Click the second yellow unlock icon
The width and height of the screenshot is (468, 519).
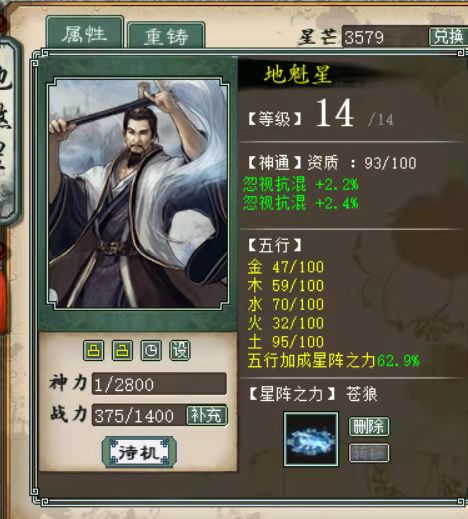pyautogui.click(x=122, y=350)
